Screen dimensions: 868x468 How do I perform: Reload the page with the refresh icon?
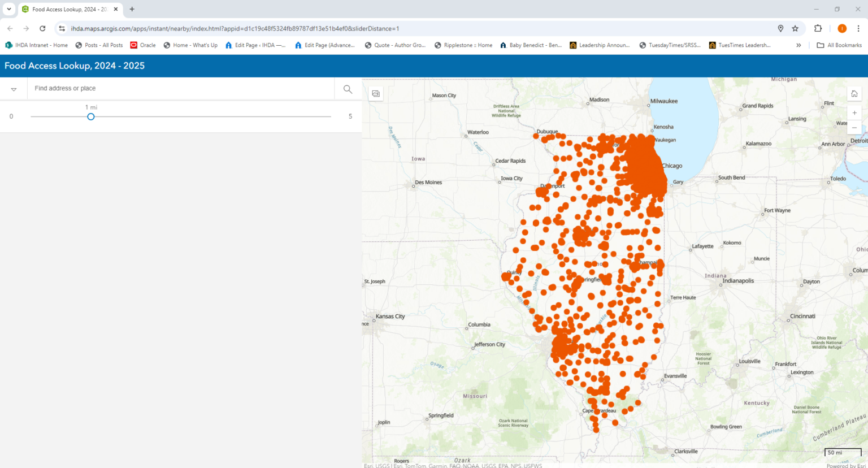click(x=42, y=28)
